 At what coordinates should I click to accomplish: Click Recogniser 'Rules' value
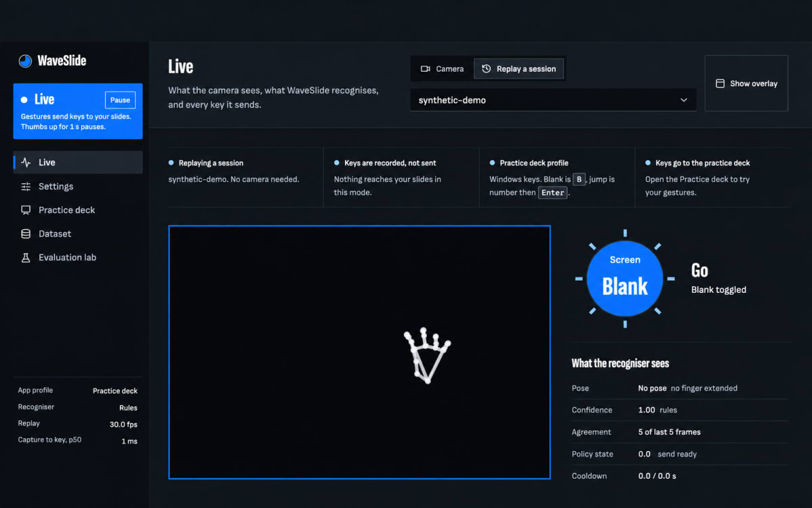(x=128, y=408)
